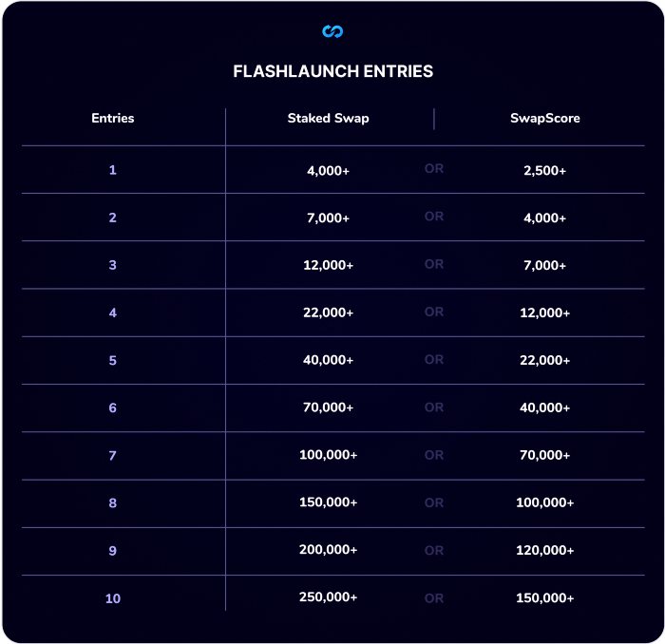Click the blue swap logo icon
Screen dimensions: 665x644
click(332, 31)
